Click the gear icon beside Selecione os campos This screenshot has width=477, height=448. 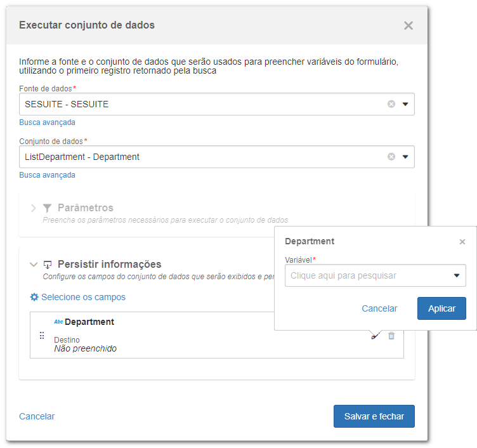34,297
